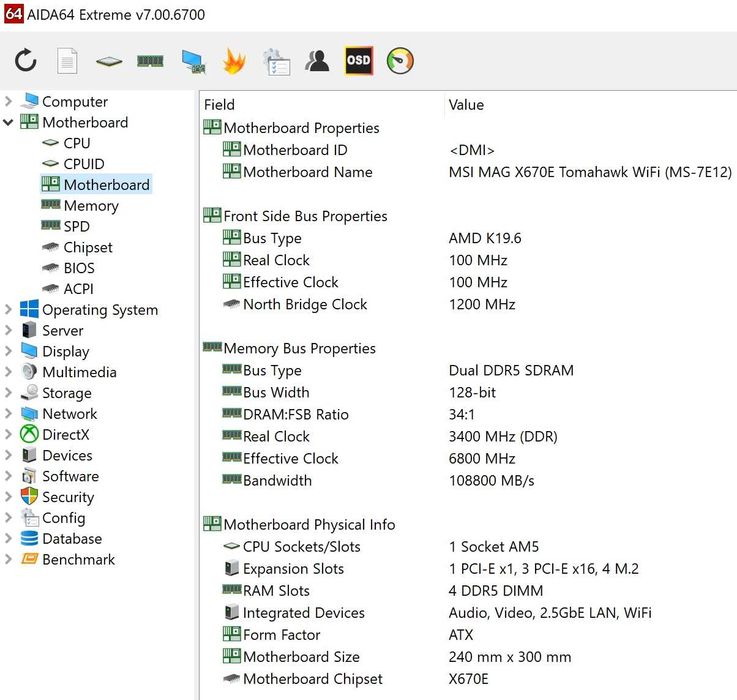
Task: Expand the Database tree node
Action: pos(8,538)
